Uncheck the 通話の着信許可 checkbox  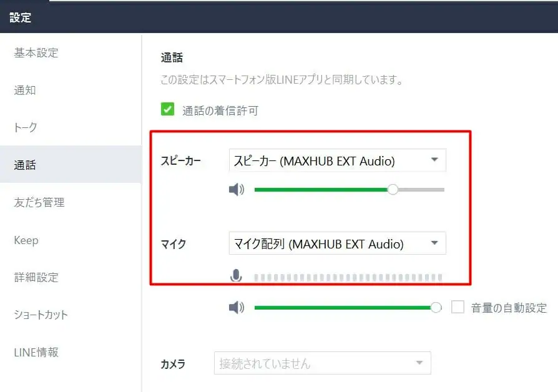168,109
